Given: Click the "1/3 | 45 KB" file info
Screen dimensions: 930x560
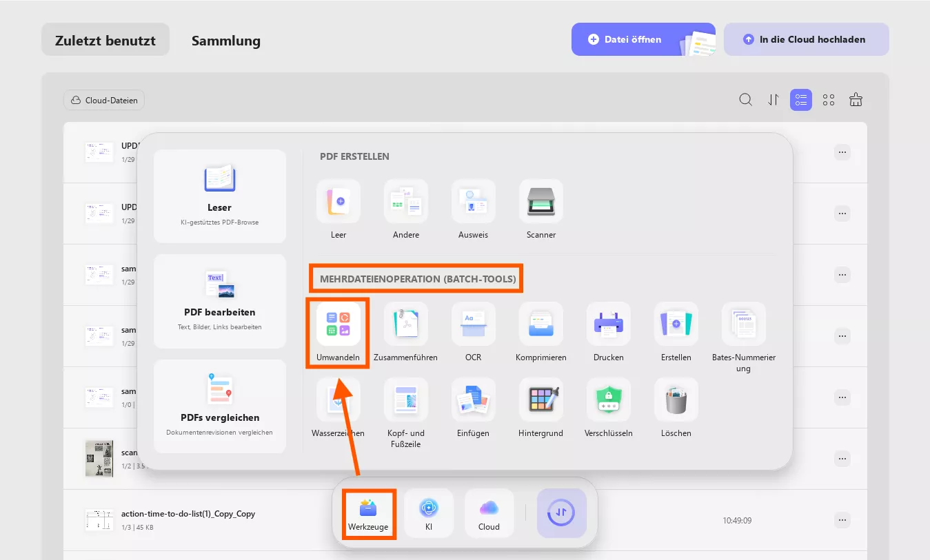Looking at the screenshot, I should pos(137,528).
